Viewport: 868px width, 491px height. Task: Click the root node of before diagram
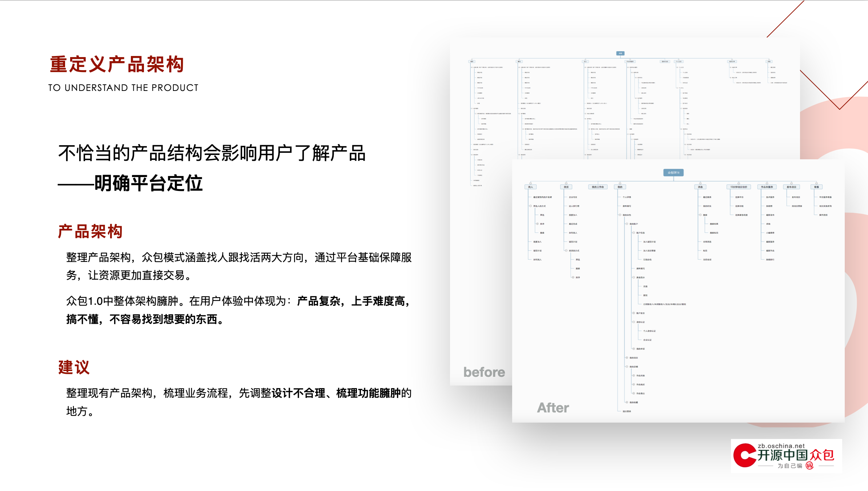[620, 53]
